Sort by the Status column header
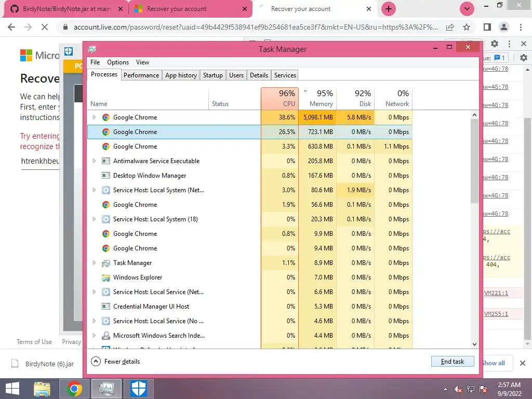The height and width of the screenshot is (399, 532). 234,98
